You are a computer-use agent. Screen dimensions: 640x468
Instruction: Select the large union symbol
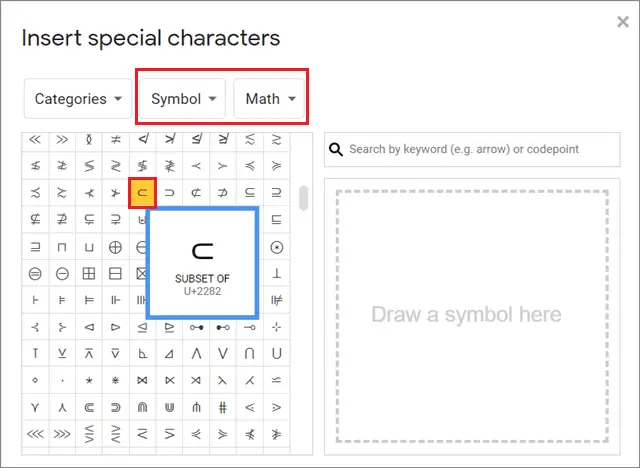click(x=277, y=353)
